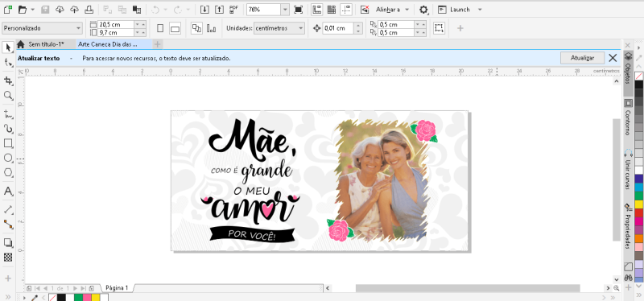Click the cloud download icon
Screen dimensions: 644x301
click(60, 9)
